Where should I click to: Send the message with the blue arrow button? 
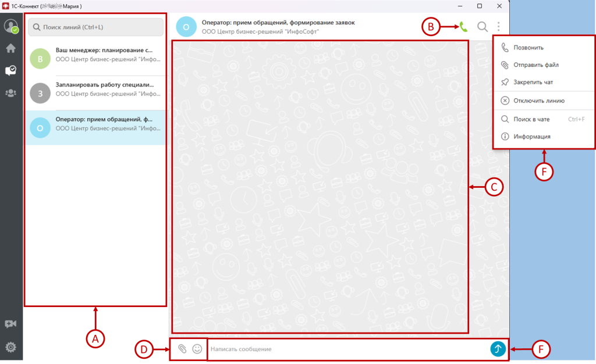point(498,348)
